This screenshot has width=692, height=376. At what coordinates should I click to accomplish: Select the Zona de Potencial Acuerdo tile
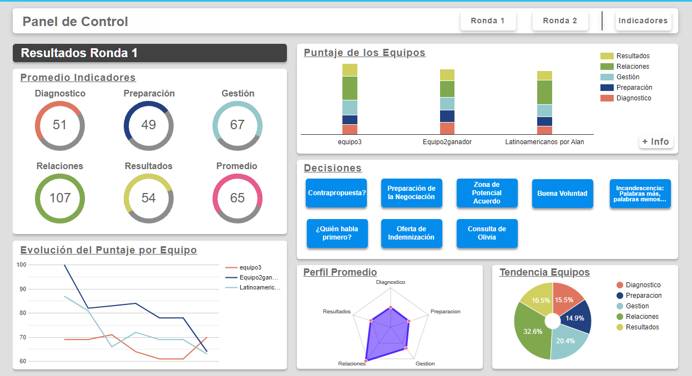[x=487, y=193]
